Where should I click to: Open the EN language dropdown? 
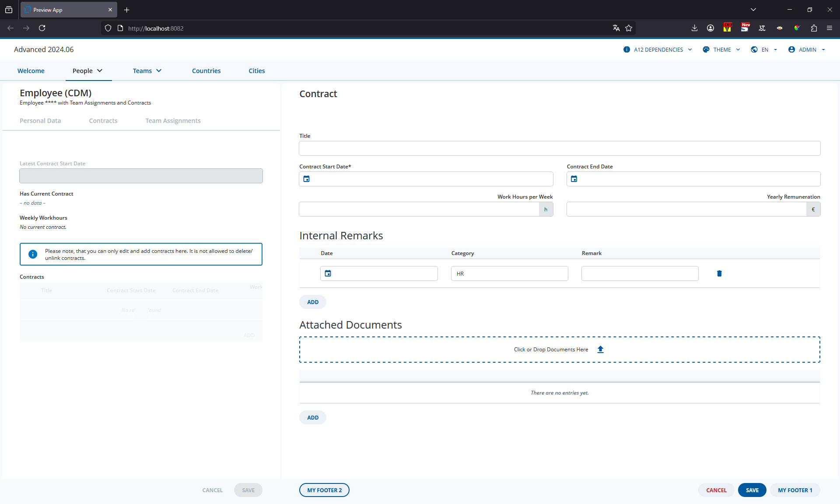[x=764, y=49]
